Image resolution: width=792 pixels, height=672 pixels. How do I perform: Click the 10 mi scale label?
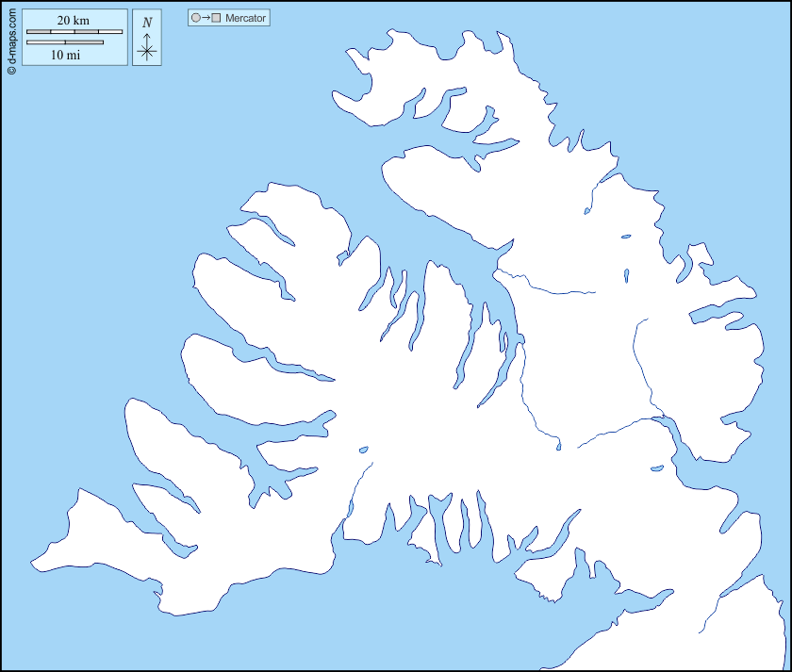pyautogui.click(x=65, y=55)
